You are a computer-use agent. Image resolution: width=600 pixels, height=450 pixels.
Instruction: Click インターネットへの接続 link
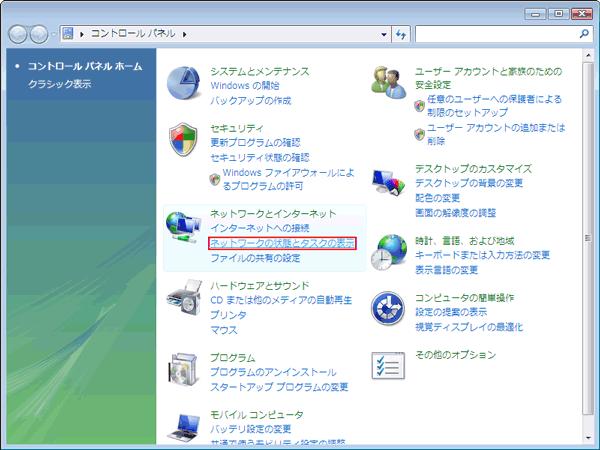[x=260, y=228]
